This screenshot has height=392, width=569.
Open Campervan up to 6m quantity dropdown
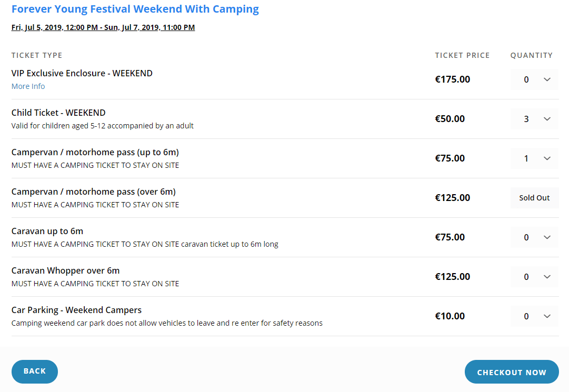[x=534, y=158]
